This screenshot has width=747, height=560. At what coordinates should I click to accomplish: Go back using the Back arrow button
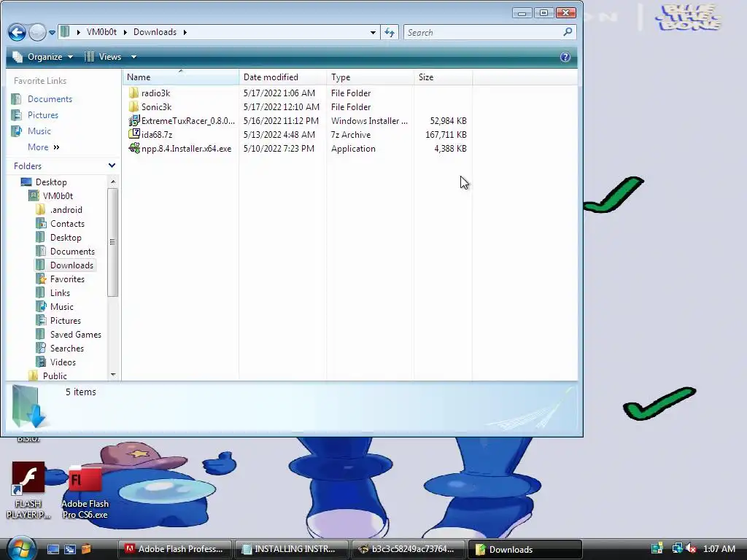[x=17, y=32]
